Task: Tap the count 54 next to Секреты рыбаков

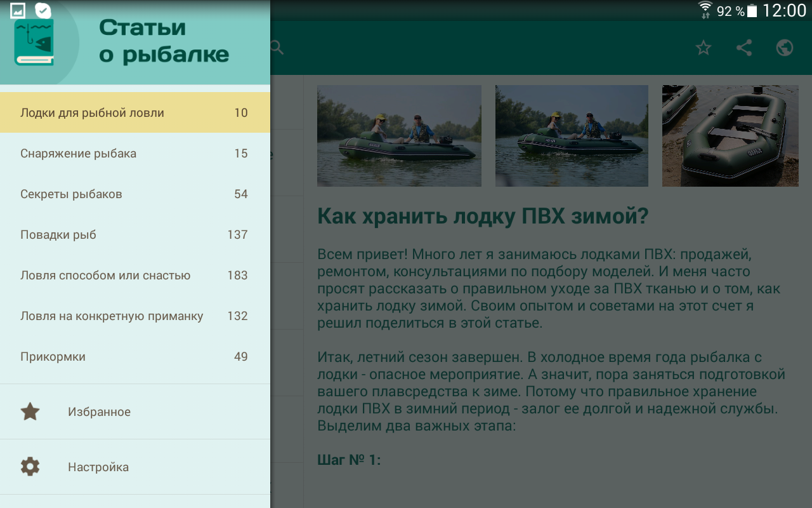Action: 241,194
